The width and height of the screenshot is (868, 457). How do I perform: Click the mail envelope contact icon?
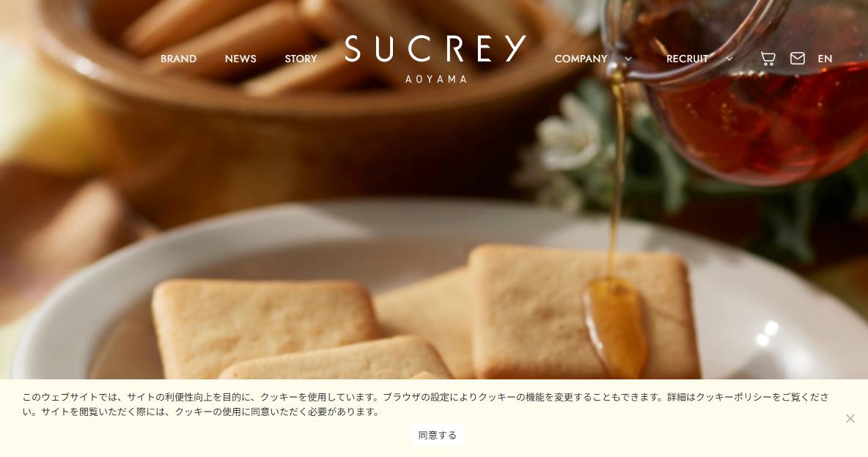pos(797,59)
